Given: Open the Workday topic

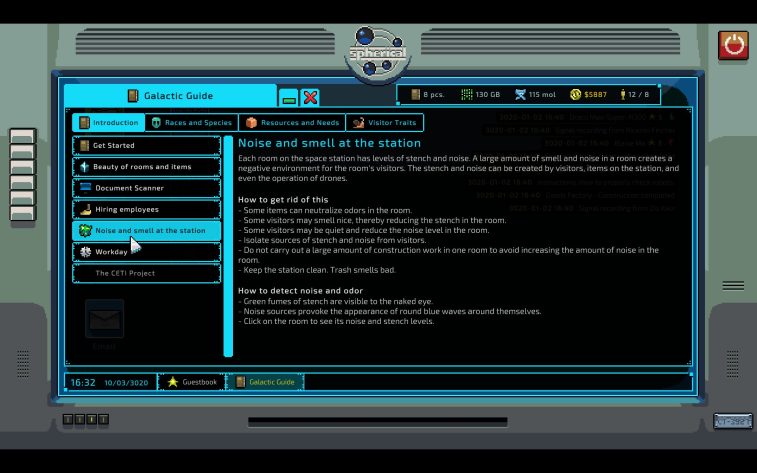Looking at the screenshot, I should coord(147,251).
